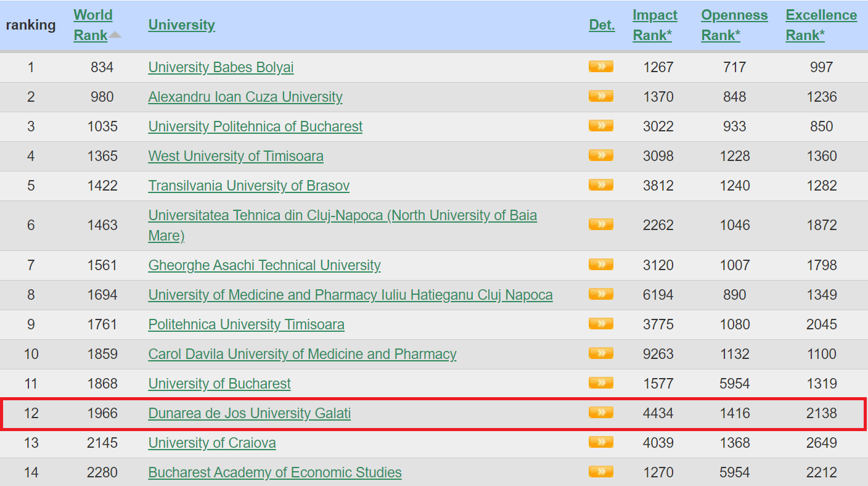
Task: Select impact rank value 1267
Action: coord(658,67)
